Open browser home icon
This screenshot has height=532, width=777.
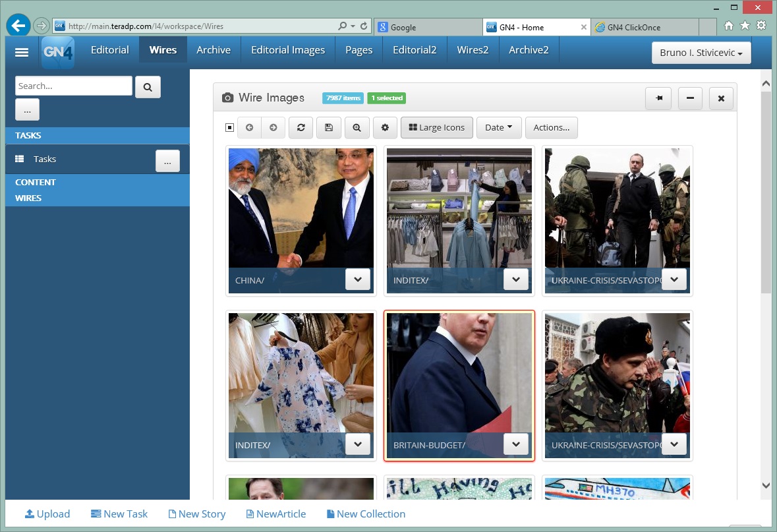[728, 26]
